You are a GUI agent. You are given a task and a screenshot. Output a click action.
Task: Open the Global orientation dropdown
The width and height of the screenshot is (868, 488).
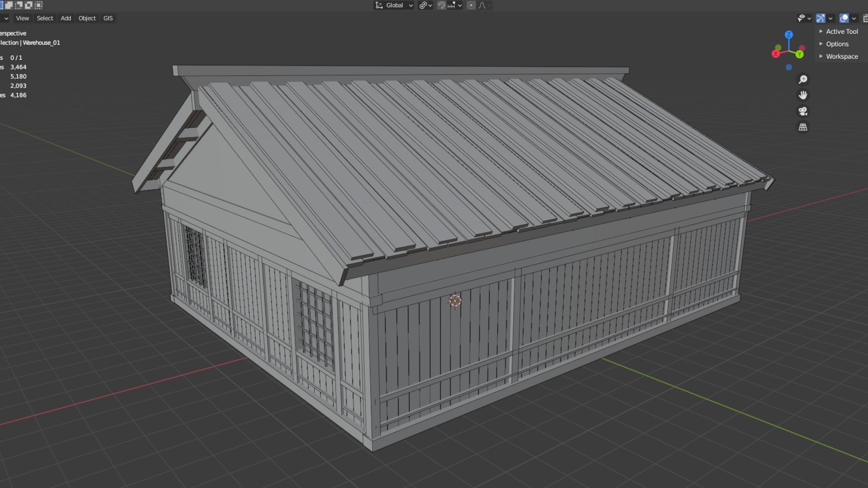pos(394,5)
